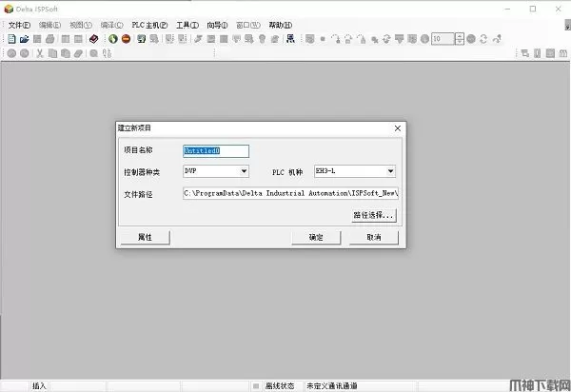
Task: Open the 文件 menu
Action: (x=19, y=25)
